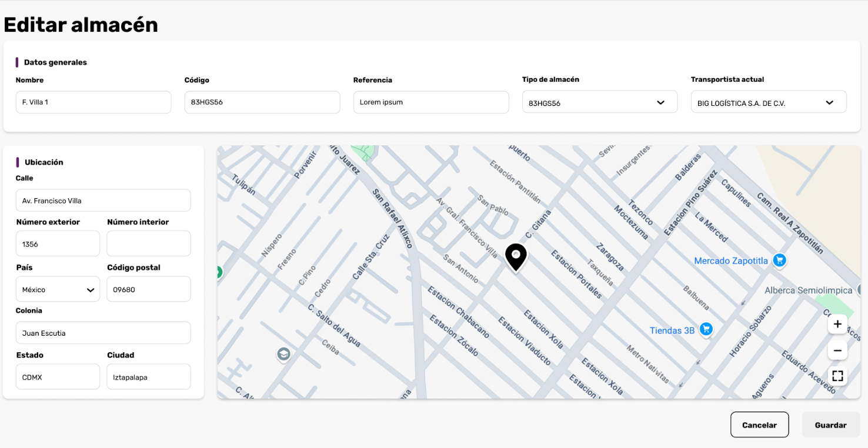The image size is (868, 448).
Task: Click the Nombre field with F. Villa 1
Action: tap(94, 102)
